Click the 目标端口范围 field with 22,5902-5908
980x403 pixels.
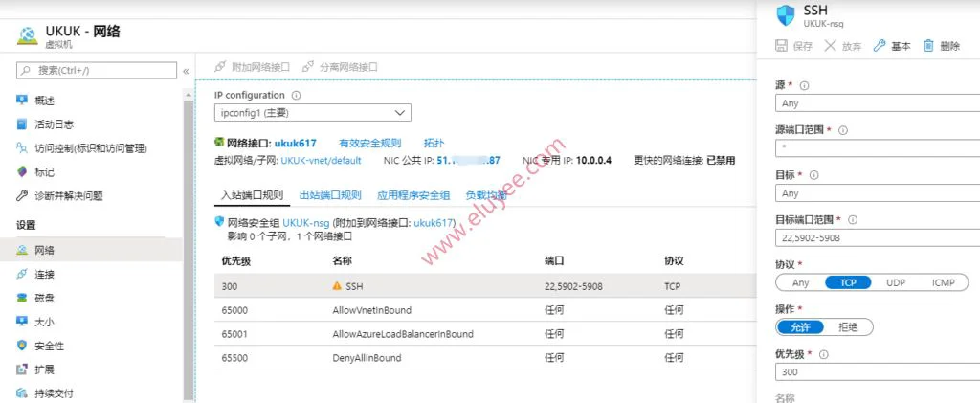[877, 238]
